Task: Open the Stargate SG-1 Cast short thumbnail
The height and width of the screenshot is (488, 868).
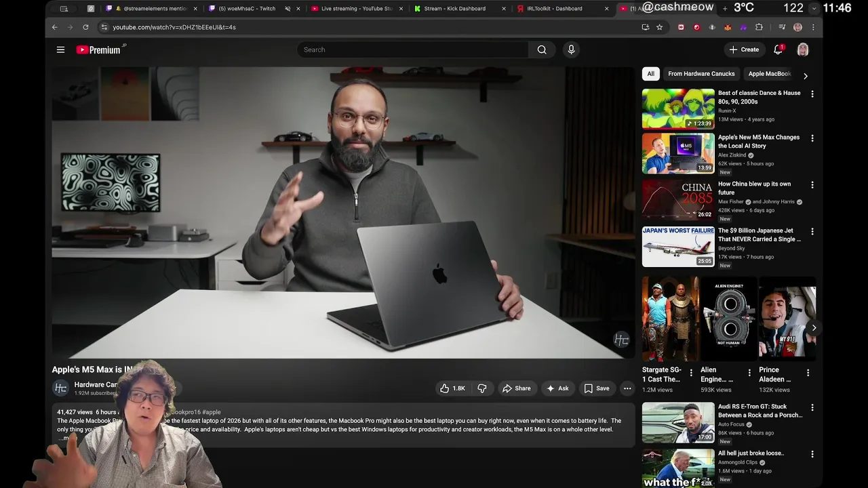Action: pyautogui.click(x=671, y=319)
